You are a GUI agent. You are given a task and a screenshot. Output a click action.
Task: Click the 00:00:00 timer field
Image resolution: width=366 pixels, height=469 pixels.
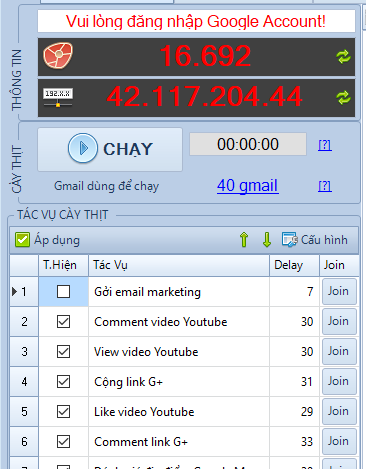click(248, 144)
